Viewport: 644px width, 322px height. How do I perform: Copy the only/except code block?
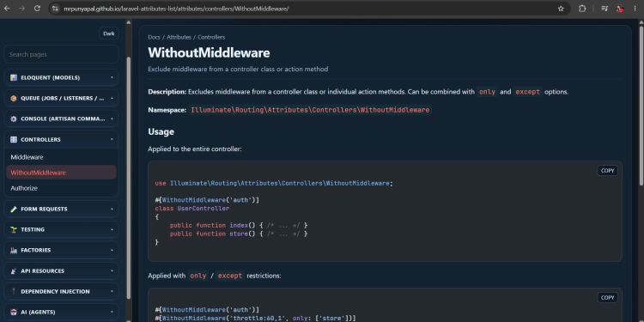click(x=607, y=298)
